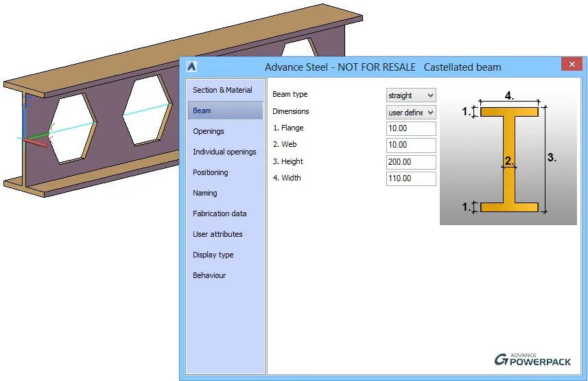Click the Height field showing 200.00
Viewport: 588px width, 381px height.
tap(411, 162)
